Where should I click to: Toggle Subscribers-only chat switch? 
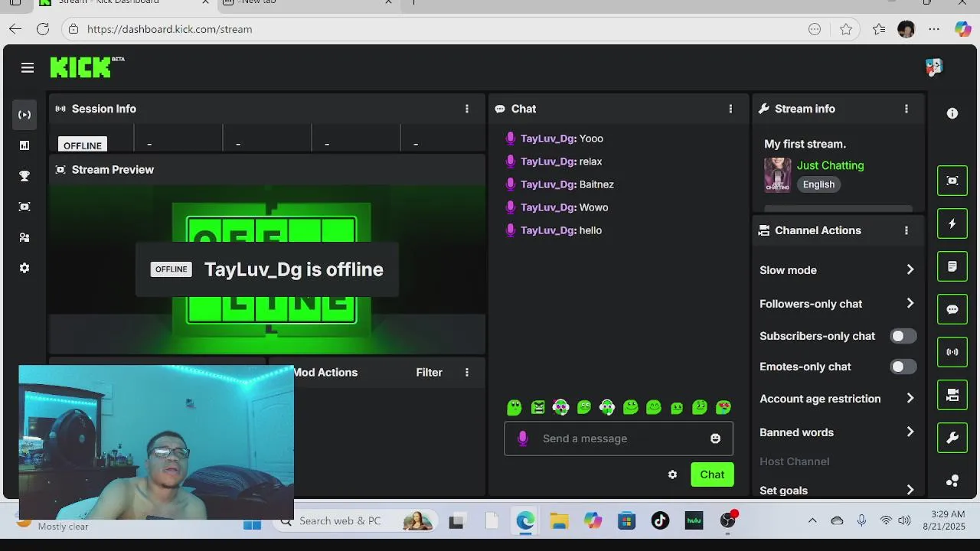point(903,336)
